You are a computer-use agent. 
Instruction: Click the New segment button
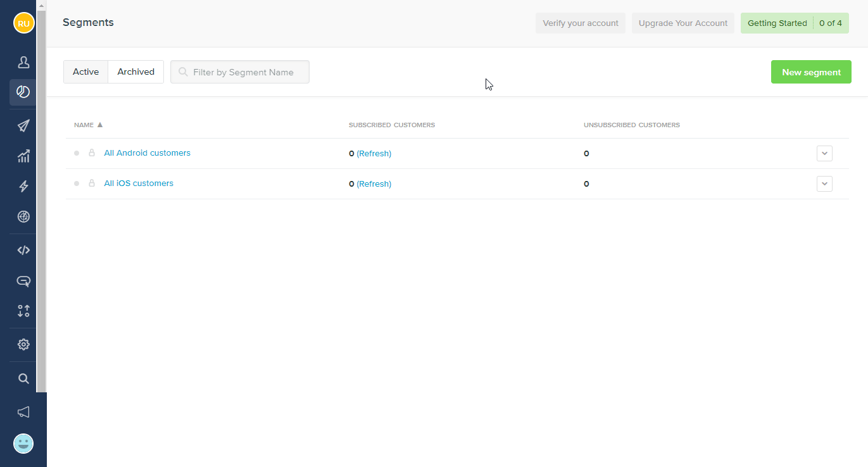(x=811, y=72)
